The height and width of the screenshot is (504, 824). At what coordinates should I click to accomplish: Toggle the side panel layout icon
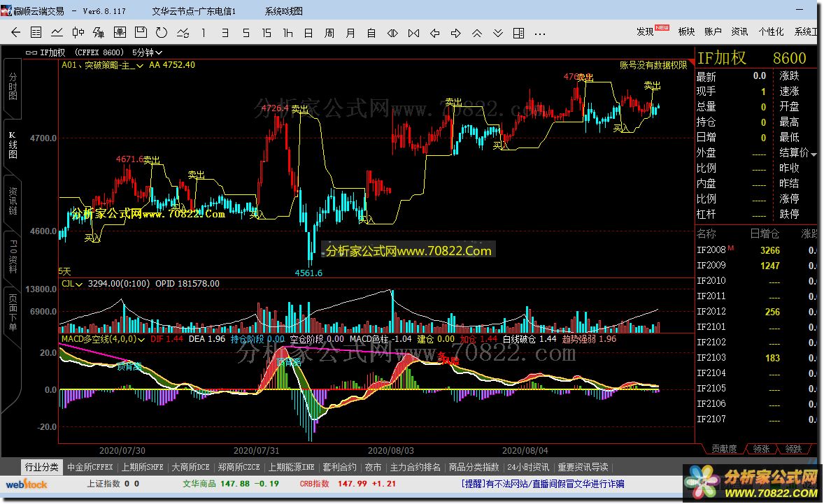click(519, 33)
